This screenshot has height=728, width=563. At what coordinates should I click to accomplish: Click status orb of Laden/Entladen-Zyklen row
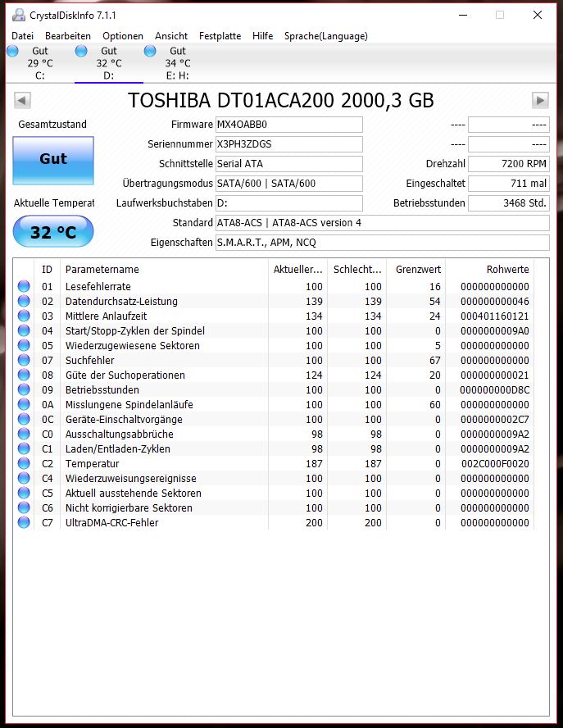pos(24,449)
